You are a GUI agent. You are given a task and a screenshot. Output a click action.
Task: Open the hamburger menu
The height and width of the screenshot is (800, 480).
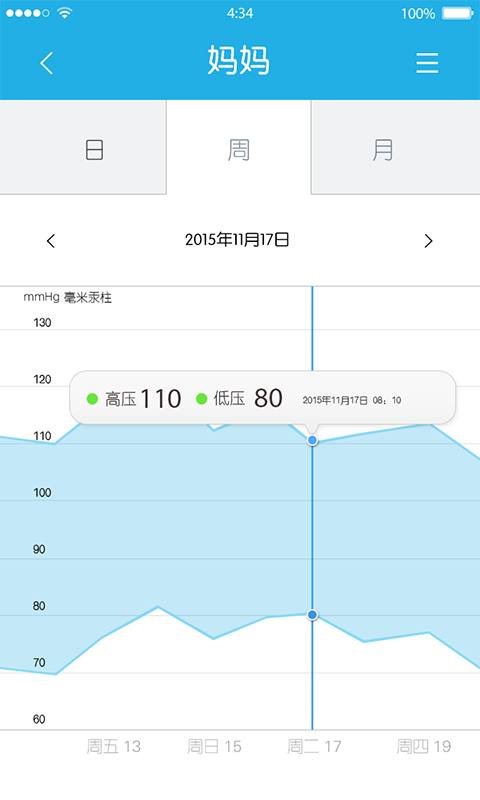427,63
